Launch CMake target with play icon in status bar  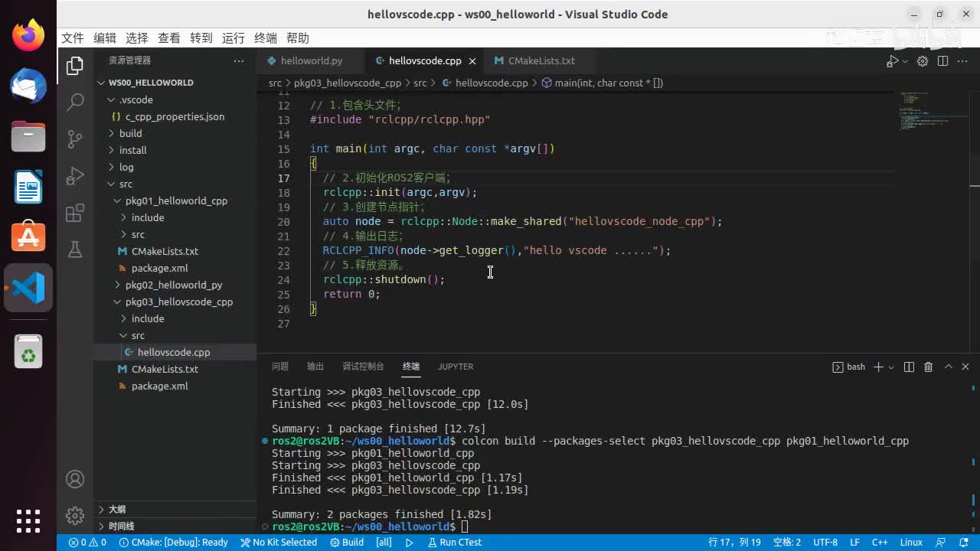pyautogui.click(x=409, y=543)
